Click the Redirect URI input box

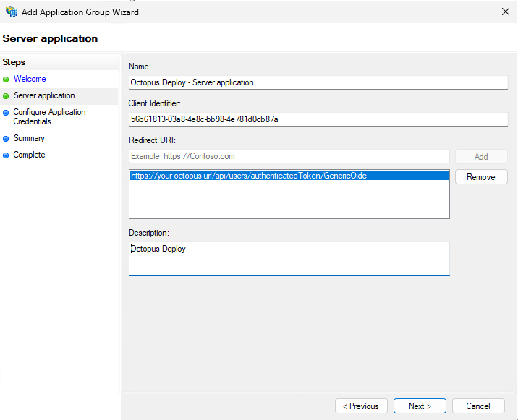pyautogui.click(x=289, y=156)
